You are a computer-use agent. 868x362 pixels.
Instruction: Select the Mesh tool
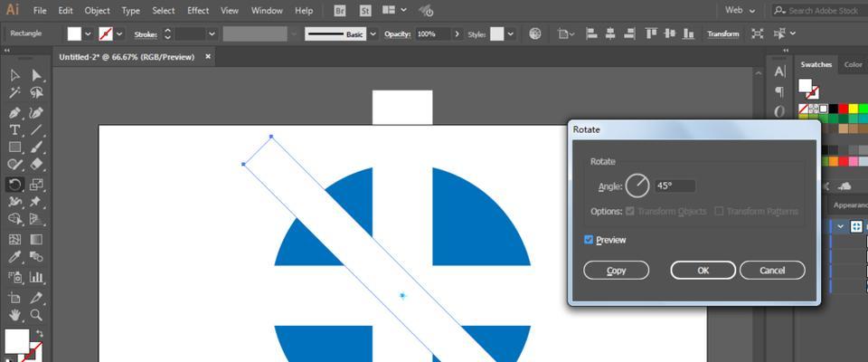coord(15,240)
